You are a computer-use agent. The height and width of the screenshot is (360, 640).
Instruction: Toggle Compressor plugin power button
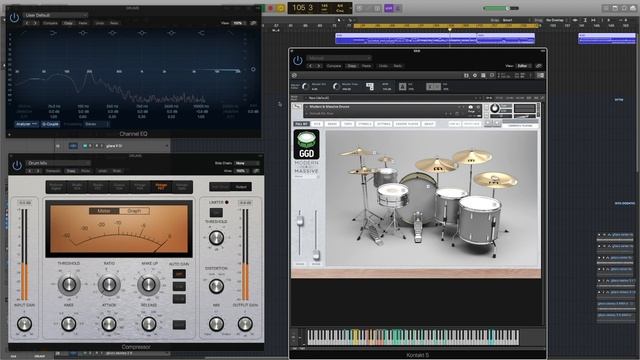(17, 166)
